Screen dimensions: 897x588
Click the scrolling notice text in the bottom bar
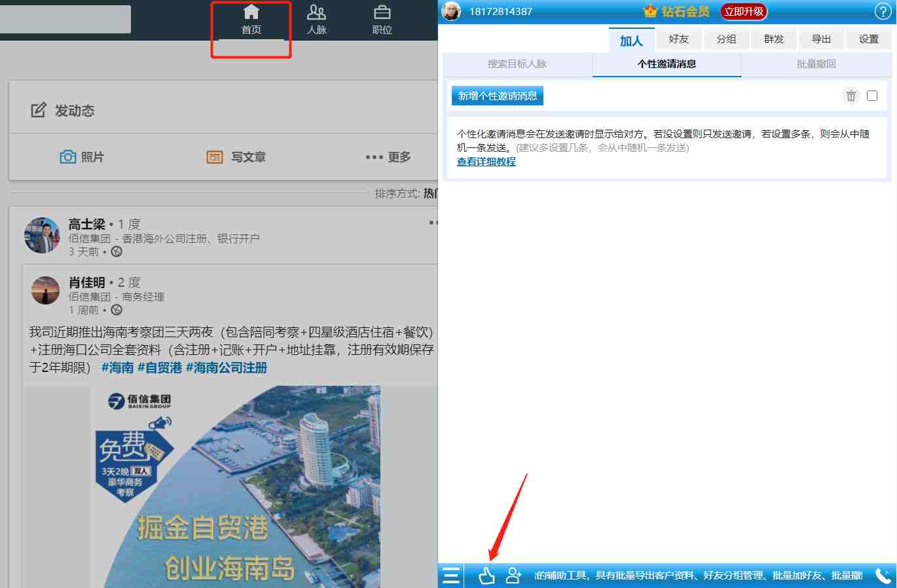(x=699, y=576)
